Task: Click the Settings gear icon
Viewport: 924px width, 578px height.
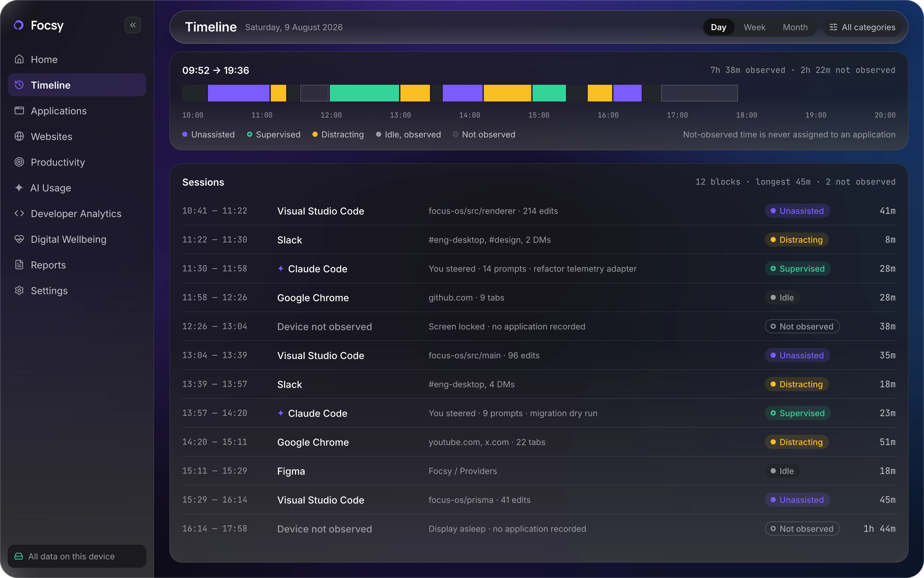Action: click(x=19, y=290)
